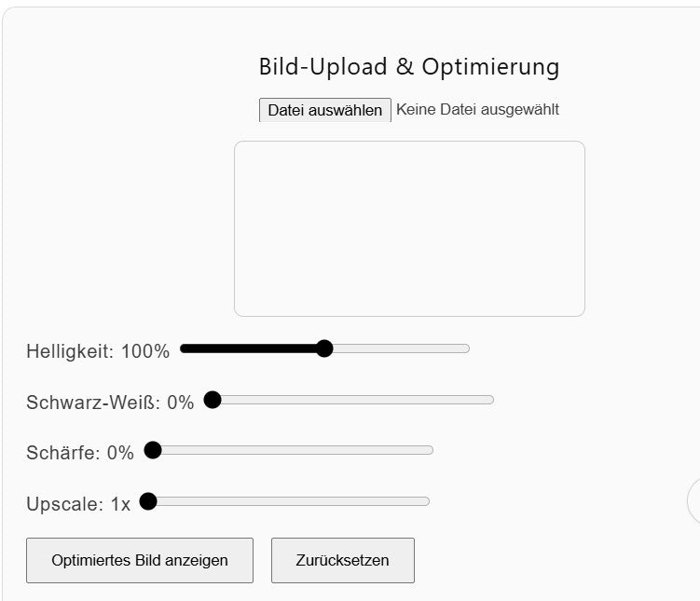Click the "Zurücksetzen" reset button
The image size is (700, 601).
[x=342, y=560]
